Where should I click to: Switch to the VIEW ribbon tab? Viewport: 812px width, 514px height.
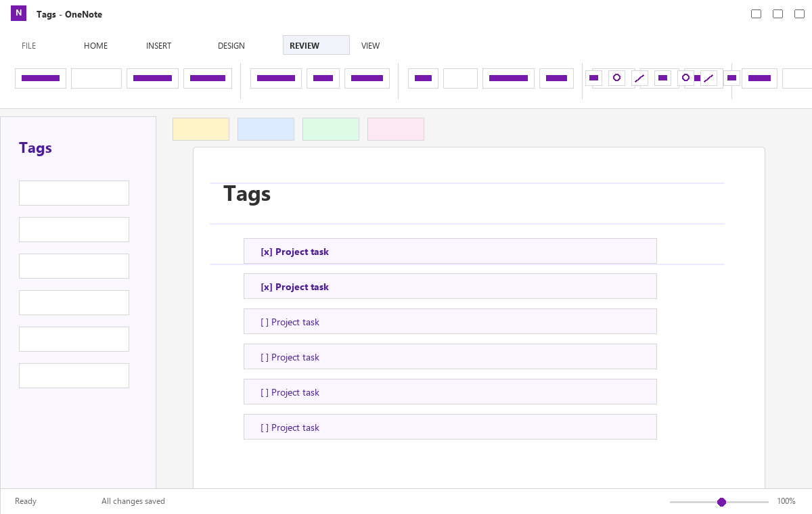pos(371,46)
